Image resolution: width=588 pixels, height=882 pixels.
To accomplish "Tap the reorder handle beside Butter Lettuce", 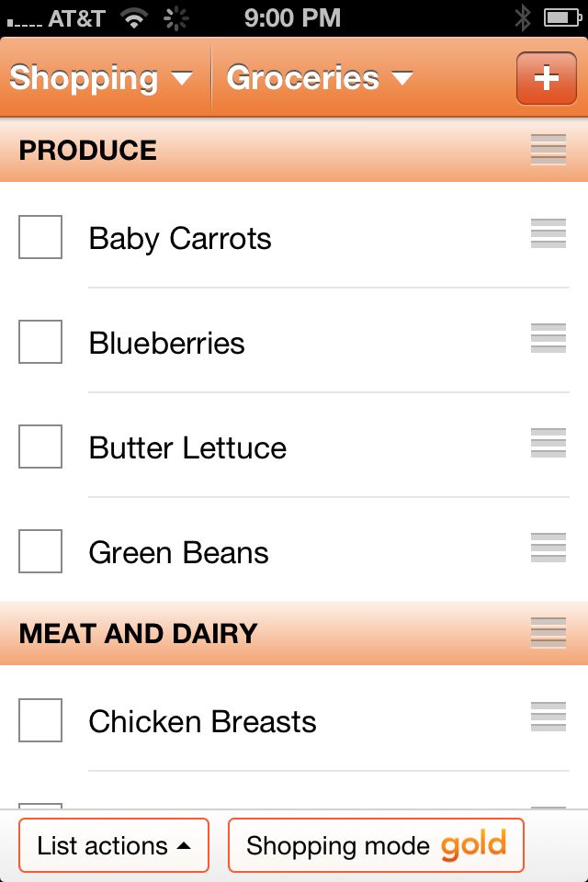I will click(548, 443).
